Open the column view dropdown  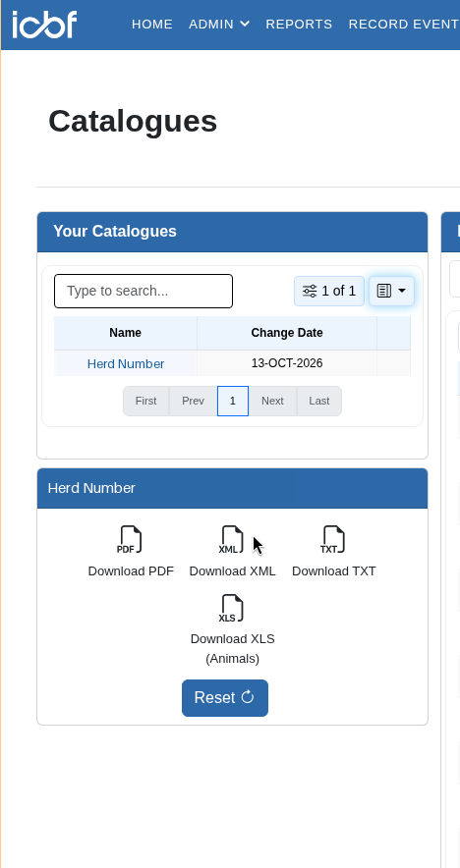click(391, 291)
